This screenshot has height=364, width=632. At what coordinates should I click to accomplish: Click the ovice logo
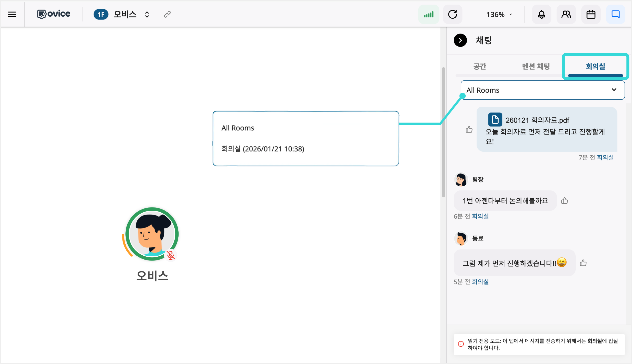[53, 14]
